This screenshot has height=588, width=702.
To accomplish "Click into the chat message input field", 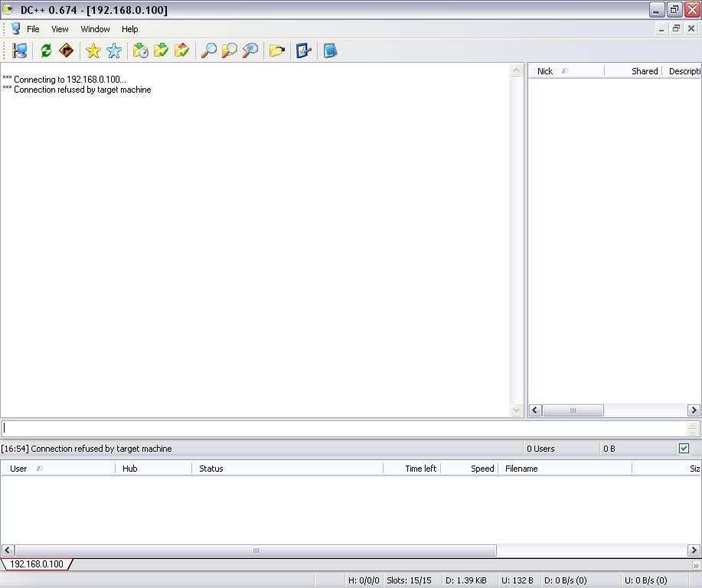I will point(343,428).
